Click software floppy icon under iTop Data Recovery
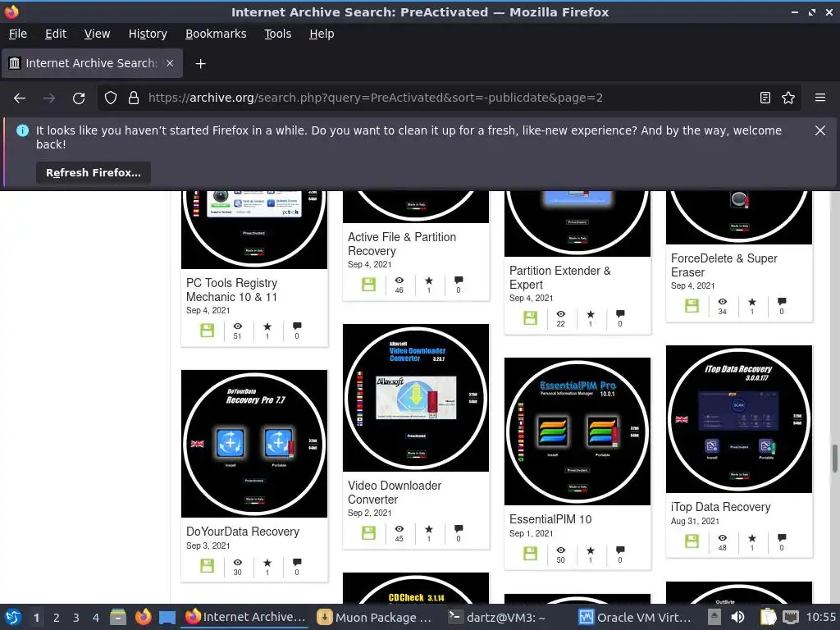Image resolution: width=840 pixels, height=630 pixels. 692,541
